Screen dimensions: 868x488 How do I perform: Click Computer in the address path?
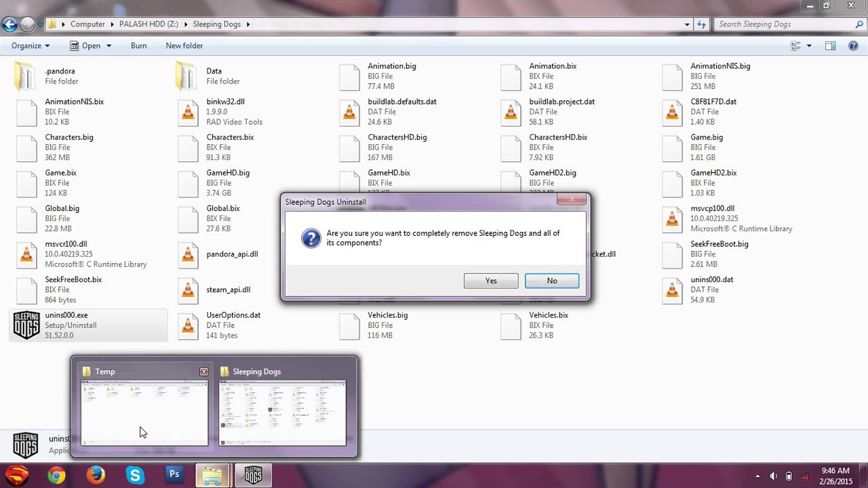coord(87,24)
